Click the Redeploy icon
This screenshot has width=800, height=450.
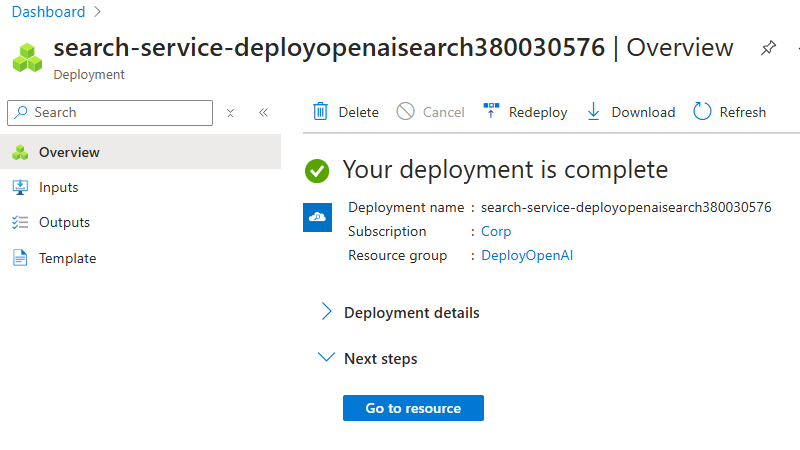(491, 110)
